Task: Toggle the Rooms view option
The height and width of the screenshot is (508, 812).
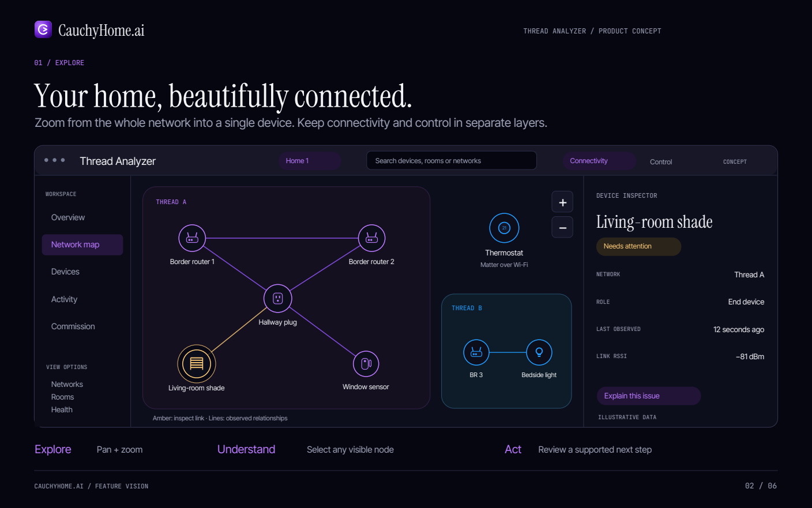Action: pos(62,397)
